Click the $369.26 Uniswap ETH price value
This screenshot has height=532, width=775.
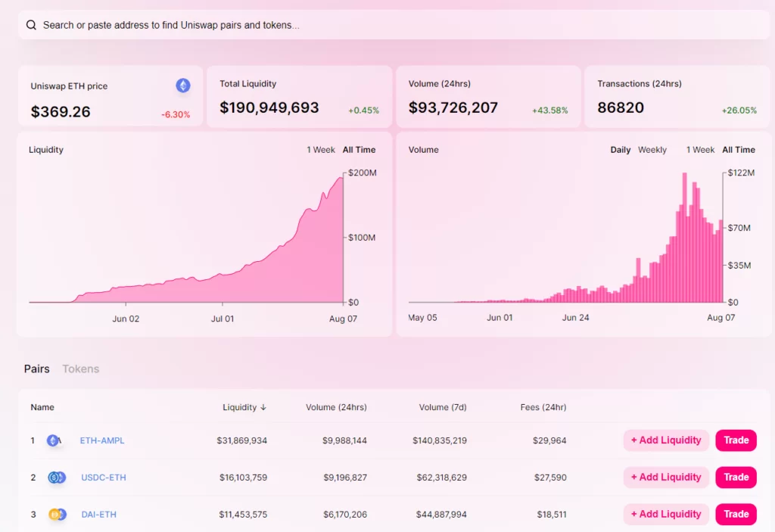pyautogui.click(x=61, y=112)
